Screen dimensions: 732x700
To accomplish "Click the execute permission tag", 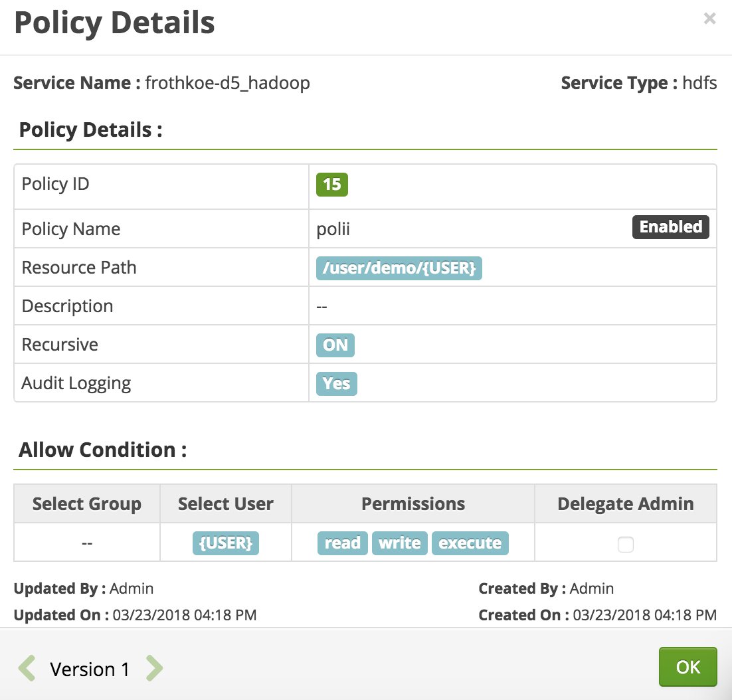I will 470,543.
